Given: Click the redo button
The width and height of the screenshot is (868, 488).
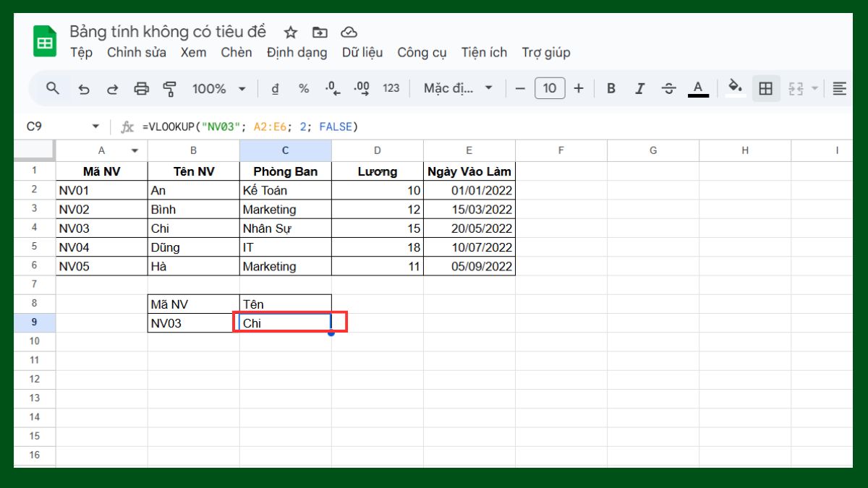Looking at the screenshot, I should pos(113,88).
